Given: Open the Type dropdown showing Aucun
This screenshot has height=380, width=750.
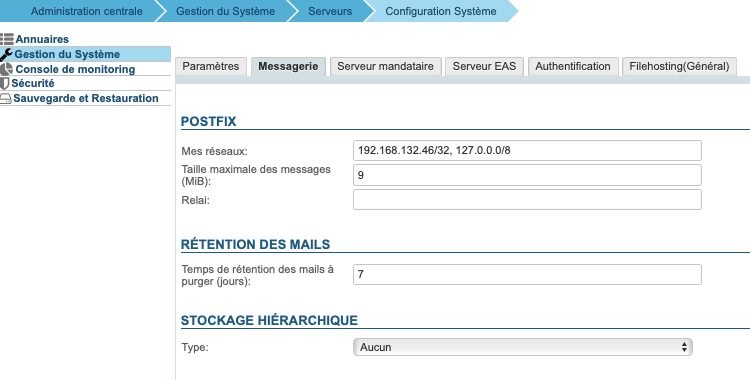Looking at the screenshot, I should coord(523,347).
